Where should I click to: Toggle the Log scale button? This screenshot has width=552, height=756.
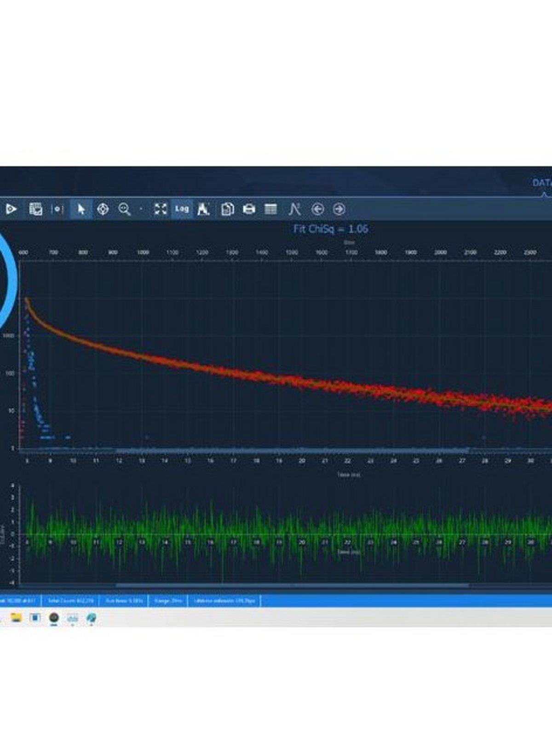pyautogui.click(x=182, y=209)
